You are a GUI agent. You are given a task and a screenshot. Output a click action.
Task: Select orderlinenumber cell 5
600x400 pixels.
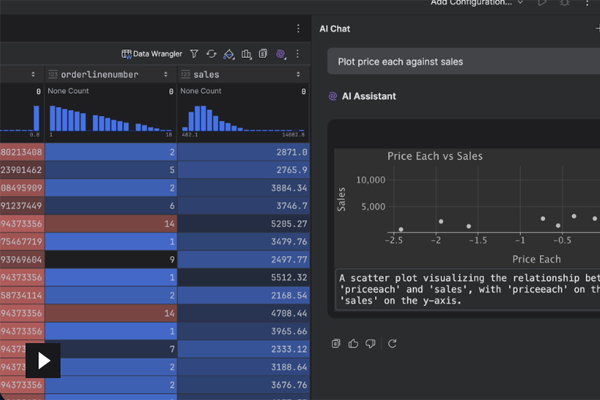111,170
